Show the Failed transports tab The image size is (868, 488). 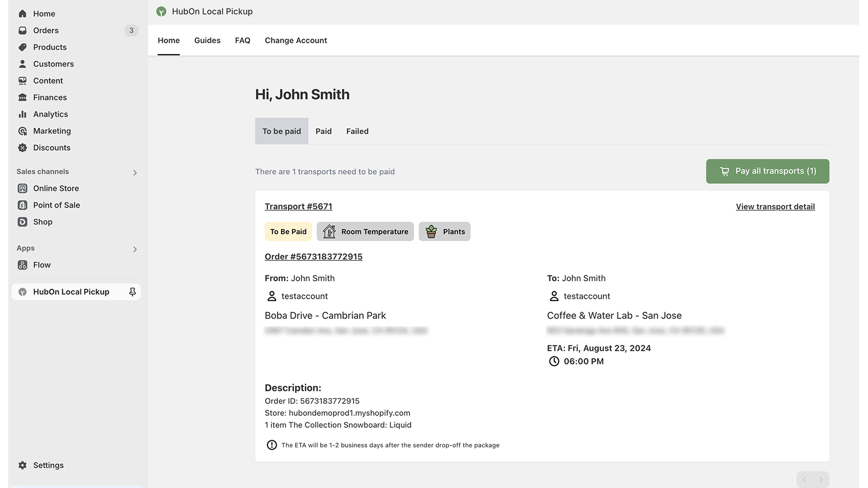coord(358,131)
